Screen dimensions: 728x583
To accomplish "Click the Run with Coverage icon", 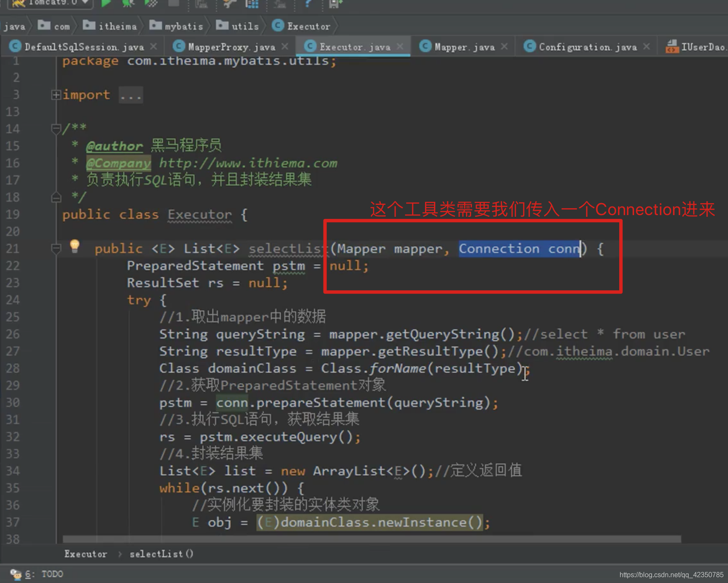I will click(x=151, y=3).
